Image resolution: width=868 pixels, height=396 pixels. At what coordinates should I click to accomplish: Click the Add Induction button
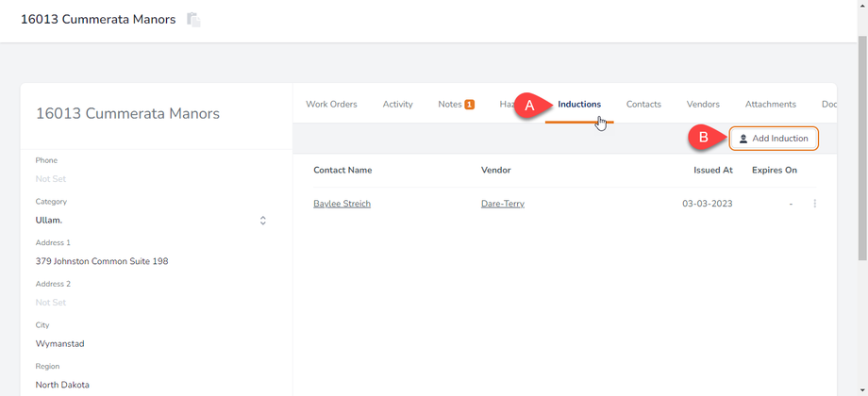773,139
